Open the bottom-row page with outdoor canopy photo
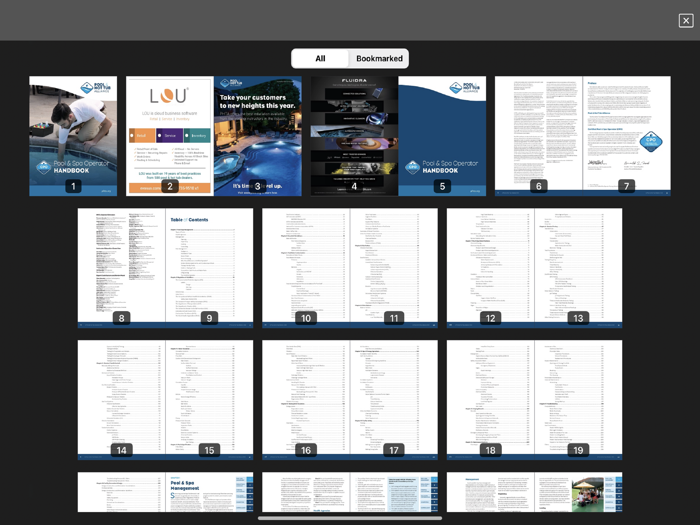The width and height of the screenshot is (700, 525). pyautogui.click(x=579, y=492)
